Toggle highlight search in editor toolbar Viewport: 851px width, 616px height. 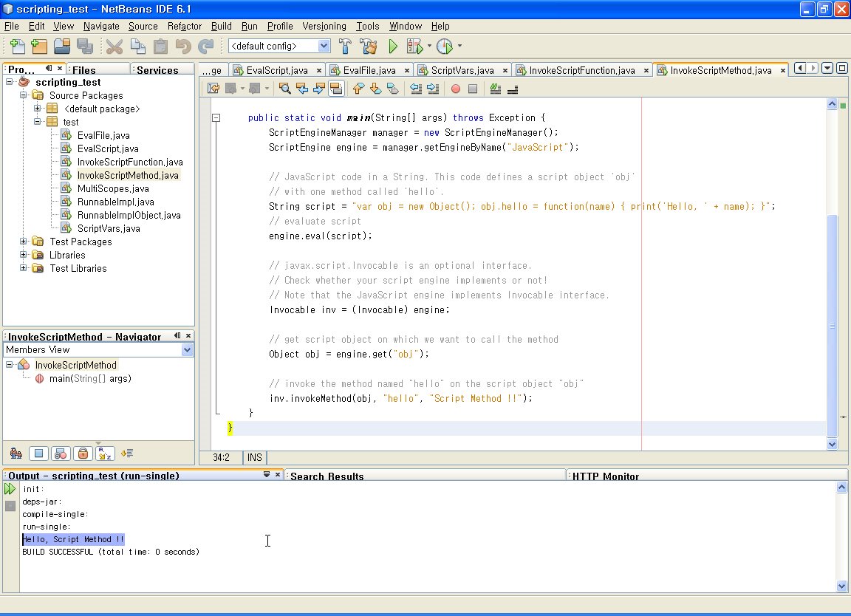coord(336,89)
